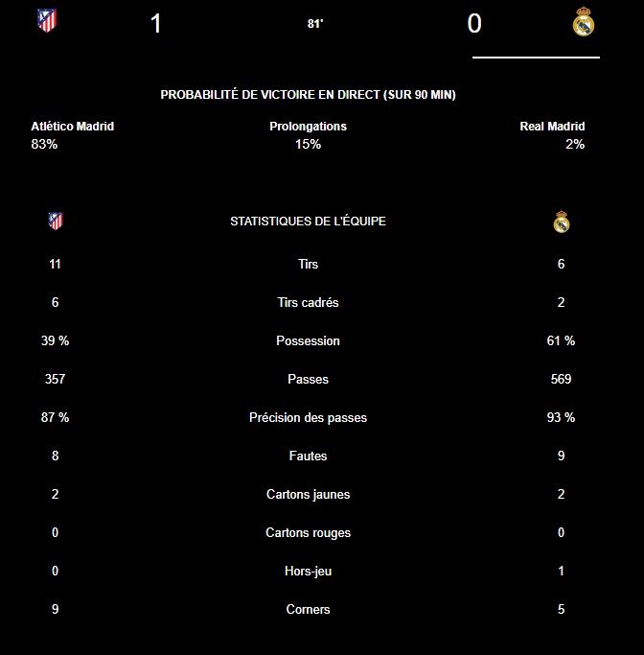Click the Précision des passes row label

[x=308, y=418]
